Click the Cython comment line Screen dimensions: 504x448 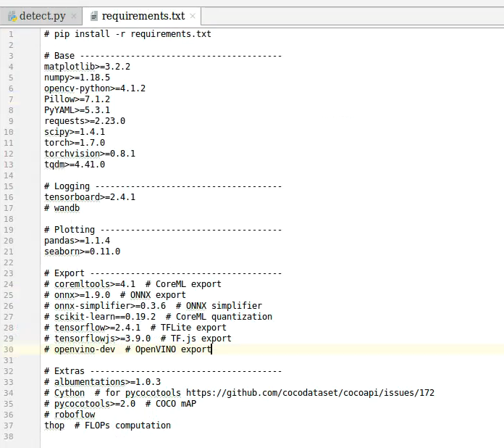239,393
